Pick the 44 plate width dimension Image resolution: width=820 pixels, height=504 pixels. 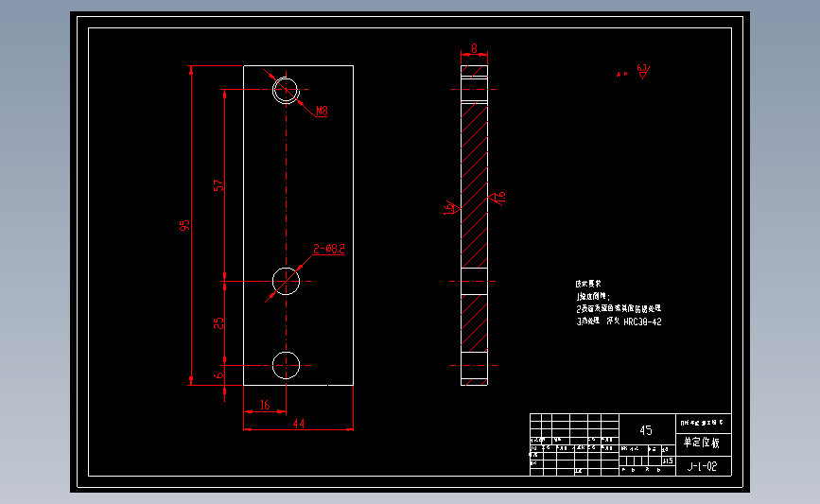click(x=299, y=424)
